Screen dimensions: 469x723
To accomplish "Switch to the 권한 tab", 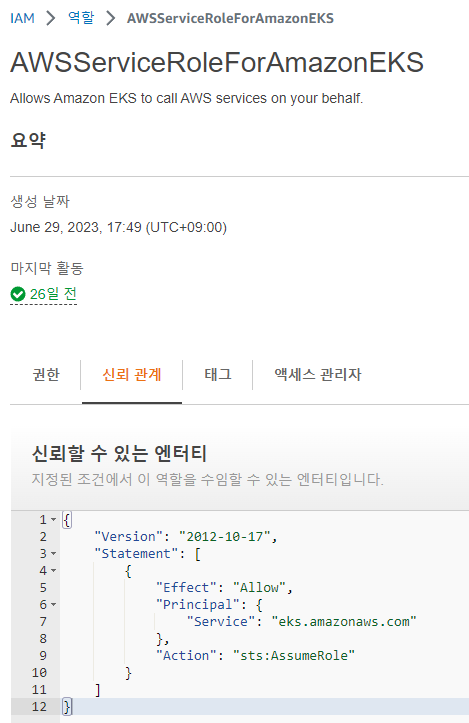I will pos(46,374).
